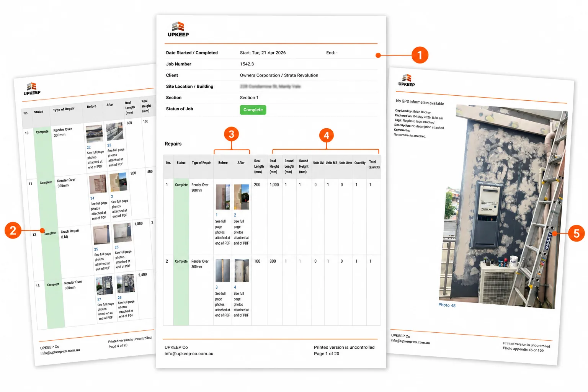Viewport: 588px width, 392px height.
Task: Open the large Photo 45 wall image
Action: [x=503, y=207]
